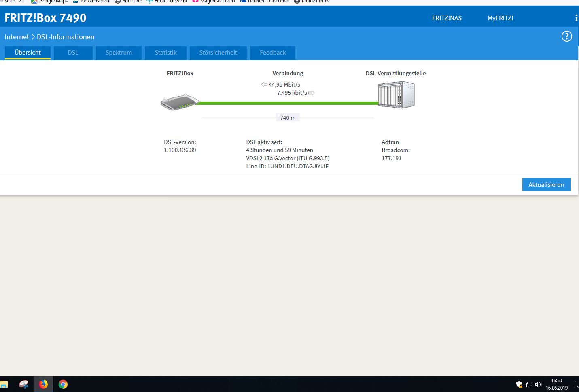Click the downstream arrow icon
This screenshot has width=579, height=392.
coord(264,85)
